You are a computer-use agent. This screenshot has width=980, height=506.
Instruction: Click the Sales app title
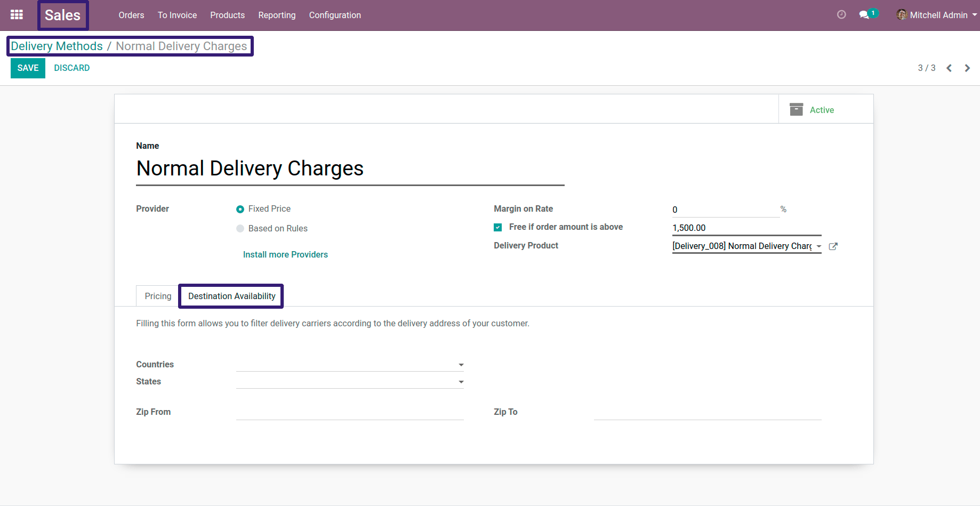coord(62,15)
